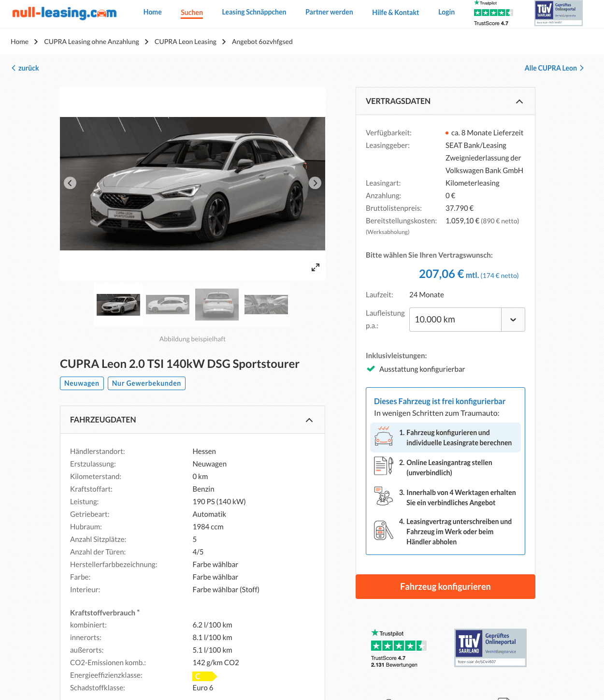Viewport: 604px width, 700px height.
Task: Click 190 PS (140 kW) value
Action: pyautogui.click(x=219, y=502)
